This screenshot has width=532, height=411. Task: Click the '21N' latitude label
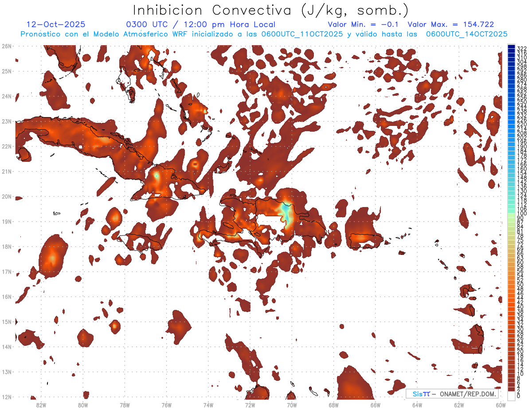(x=7, y=171)
